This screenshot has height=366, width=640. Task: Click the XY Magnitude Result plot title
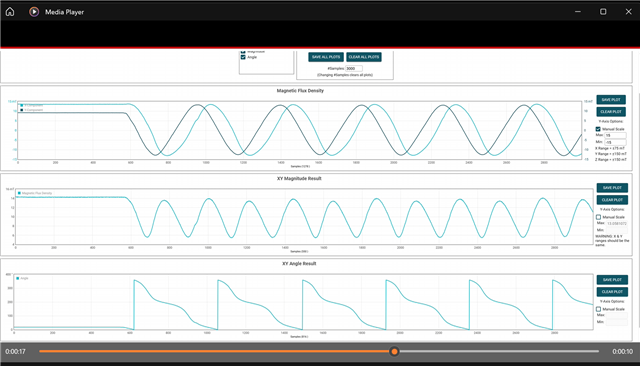point(299,178)
